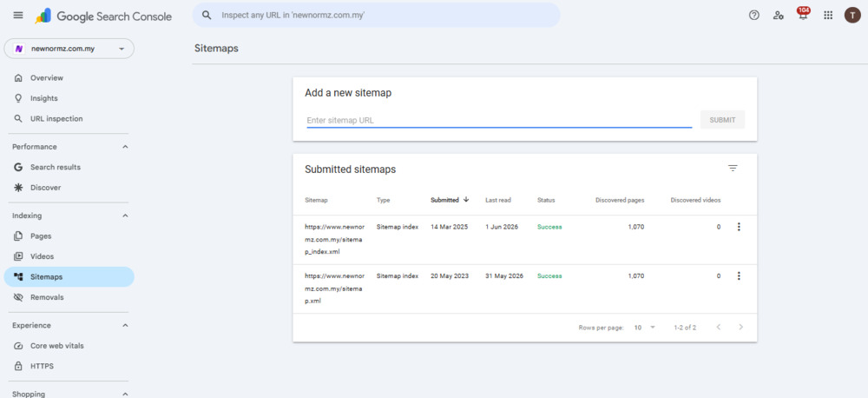Click the 14 Mar 2025 submitted date
Image resolution: width=868 pixels, height=398 pixels.
(x=450, y=227)
